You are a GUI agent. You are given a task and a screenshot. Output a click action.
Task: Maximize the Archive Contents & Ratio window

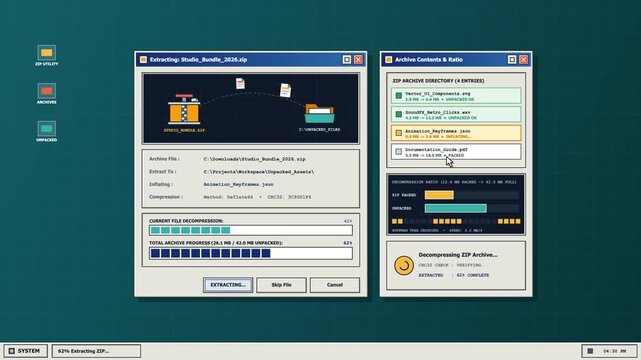(512, 60)
